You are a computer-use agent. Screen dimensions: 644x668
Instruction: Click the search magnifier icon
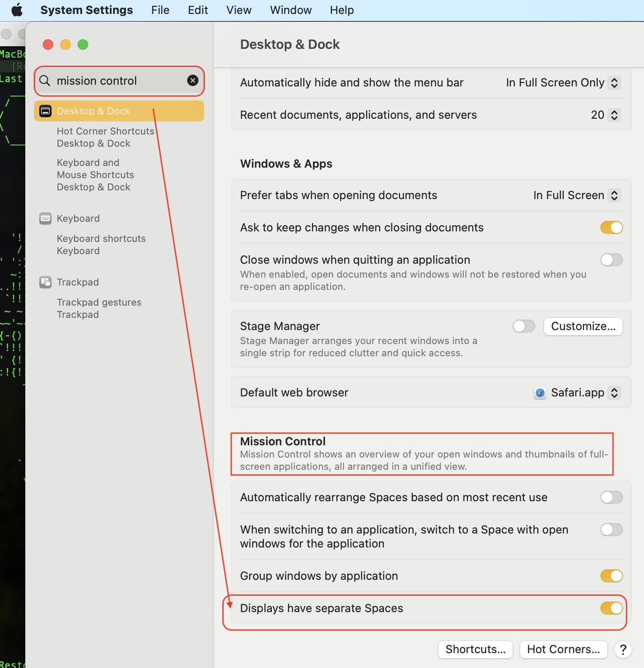coord(45,81)
